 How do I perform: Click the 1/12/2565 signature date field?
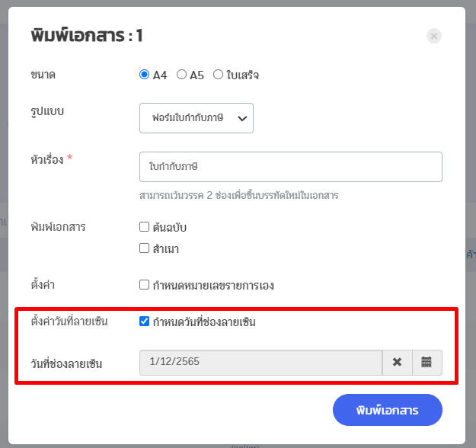coord(260,363)
